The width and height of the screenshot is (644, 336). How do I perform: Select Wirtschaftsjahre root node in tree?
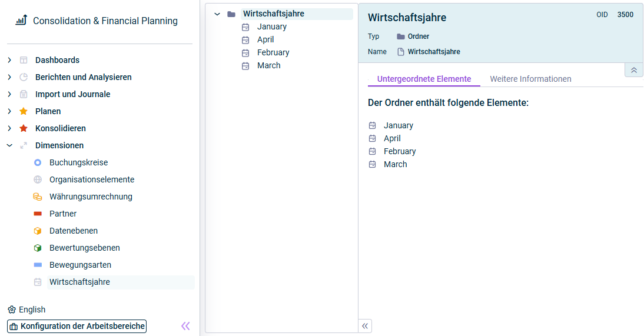point(297,14)
